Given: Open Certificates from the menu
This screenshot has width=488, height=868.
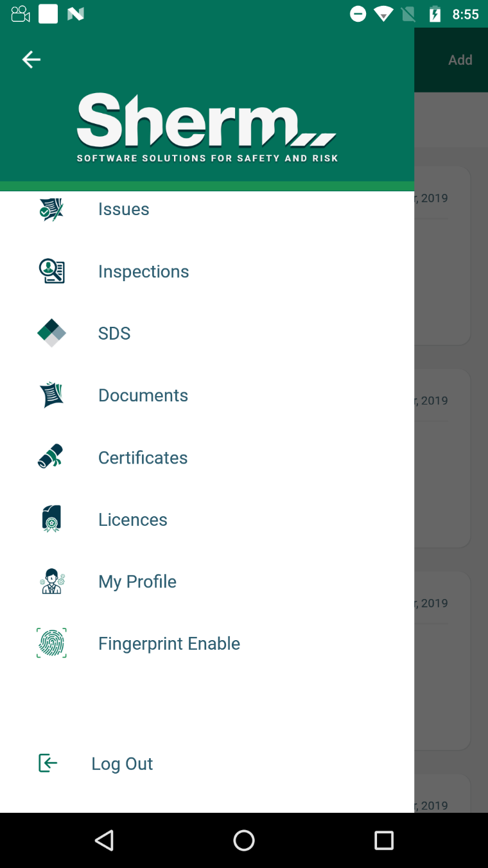Looking at the screenshot, I should (x=143, y=458).
